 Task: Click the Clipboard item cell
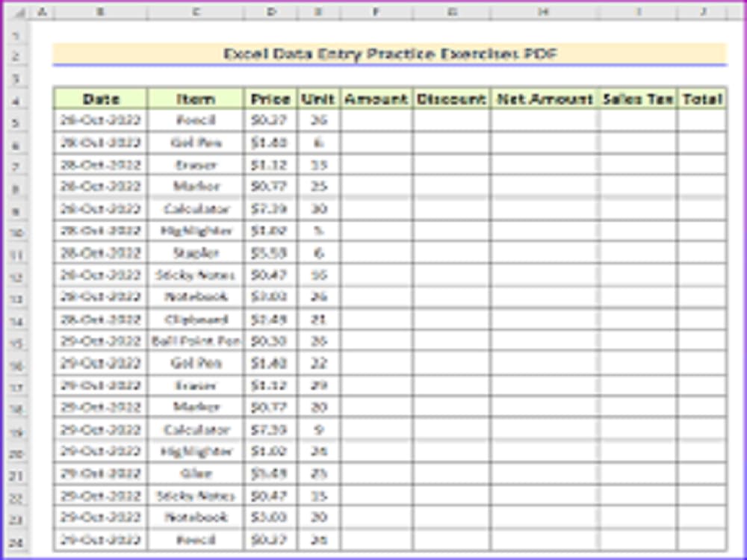click(196, 319)
